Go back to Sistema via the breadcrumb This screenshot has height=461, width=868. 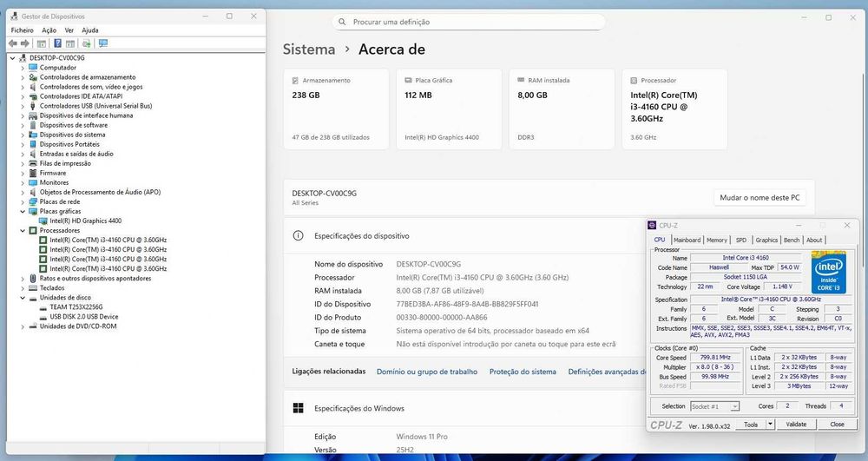pyautogui.click(x=309, y=49)
